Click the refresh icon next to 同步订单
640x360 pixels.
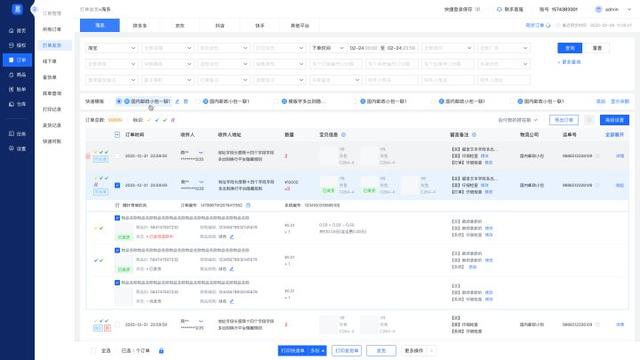(x=548, y=25)
